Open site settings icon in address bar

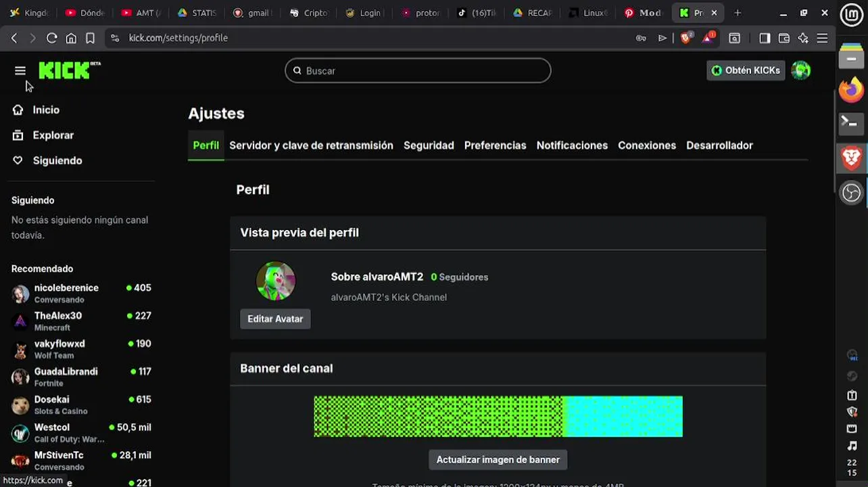point(115,38)
